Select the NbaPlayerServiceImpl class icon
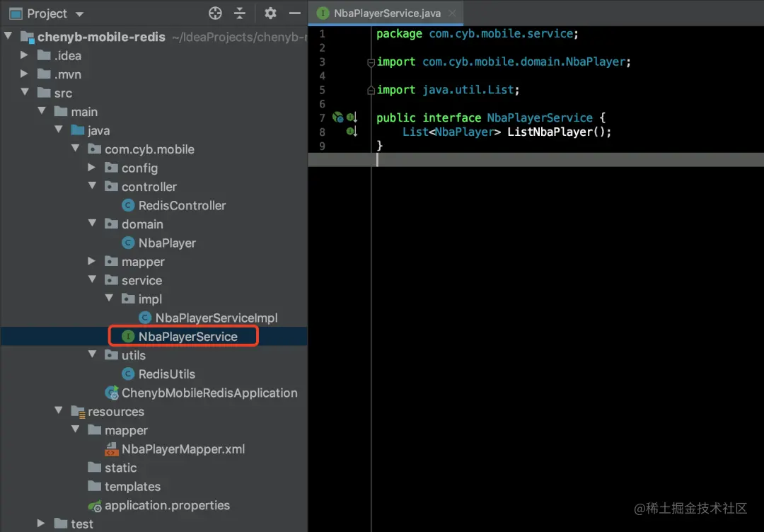The width and height of the screenshot is (764, 532). [145, 318]
